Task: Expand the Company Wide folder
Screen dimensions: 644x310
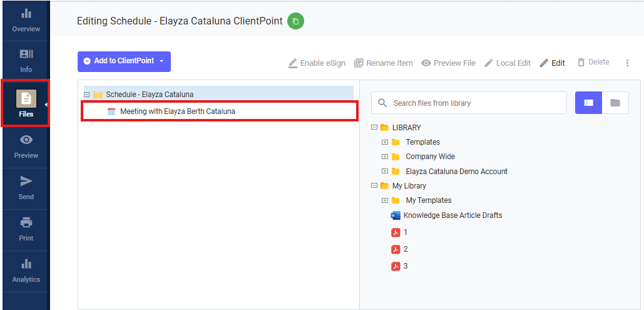Action: point(385,157)
